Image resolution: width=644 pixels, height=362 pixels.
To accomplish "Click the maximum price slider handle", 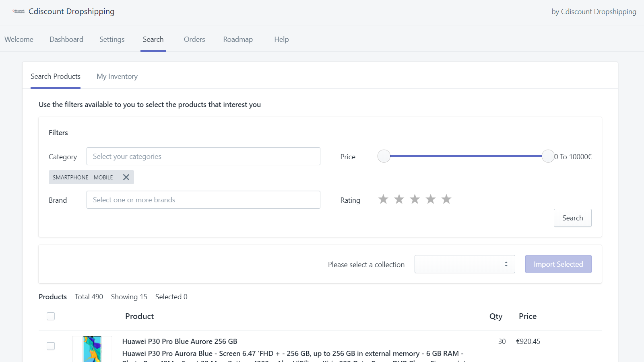I will [x=548, y=156].
